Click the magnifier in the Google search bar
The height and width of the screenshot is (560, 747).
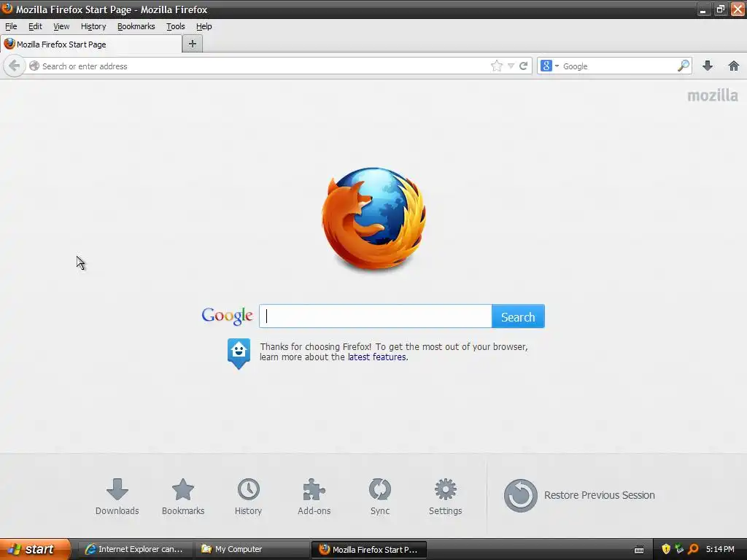tap(683, 66)
